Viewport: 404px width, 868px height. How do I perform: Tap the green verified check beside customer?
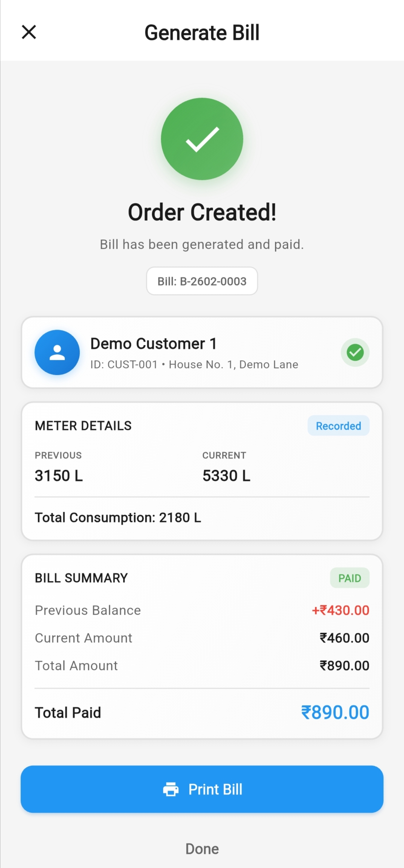click(x=355, y=352)
